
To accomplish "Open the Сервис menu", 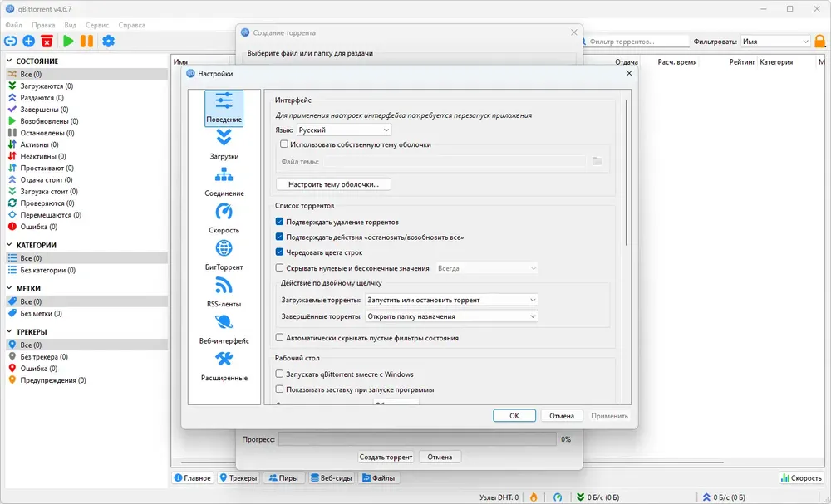I will click(x=97, y=25).
